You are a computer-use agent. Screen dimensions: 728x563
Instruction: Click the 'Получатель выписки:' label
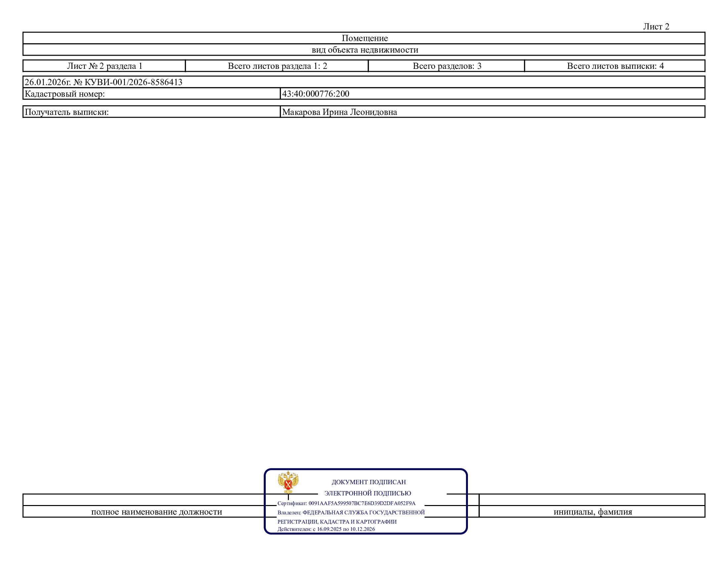click(67, 112)
